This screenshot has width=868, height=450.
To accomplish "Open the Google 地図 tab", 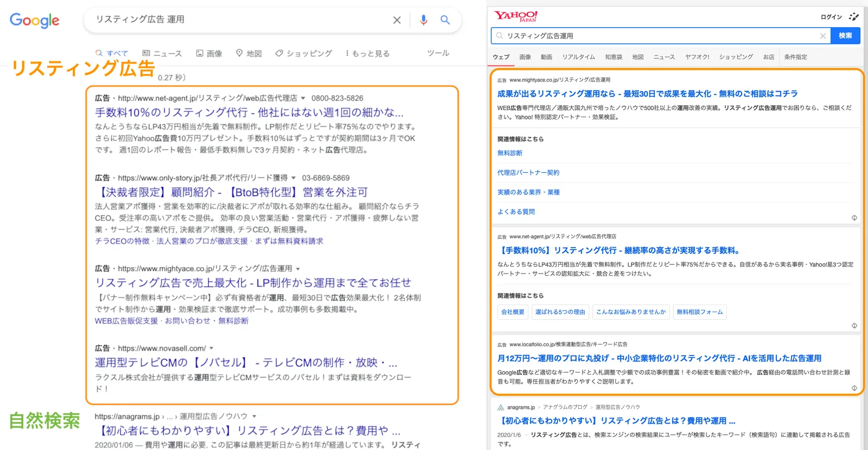I will 249,53.
